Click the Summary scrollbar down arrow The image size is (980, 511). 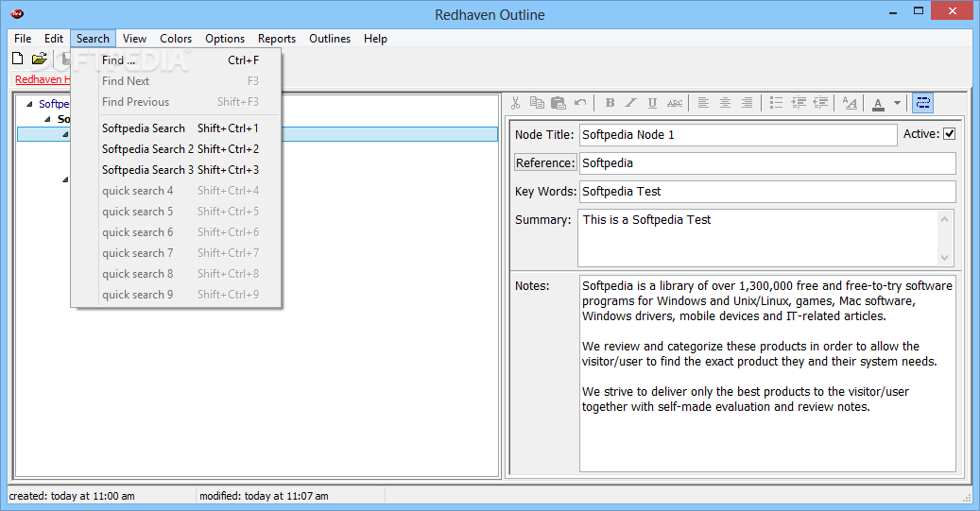pos(944,257)
